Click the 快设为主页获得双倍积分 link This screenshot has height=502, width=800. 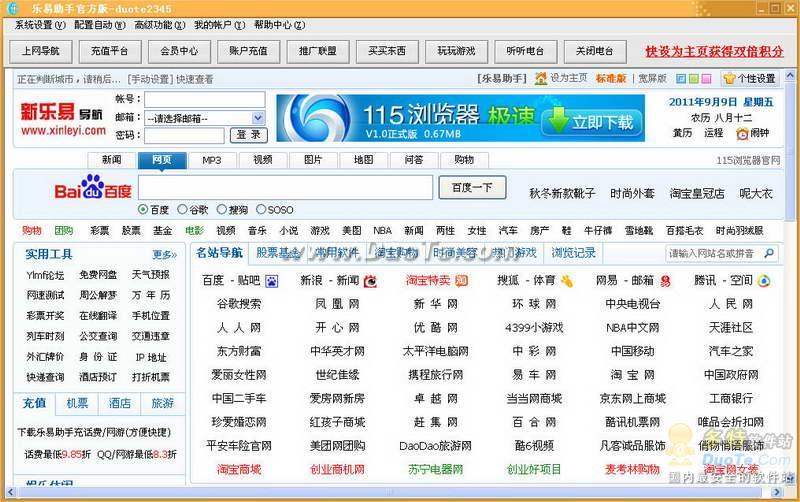click(714, 52)
